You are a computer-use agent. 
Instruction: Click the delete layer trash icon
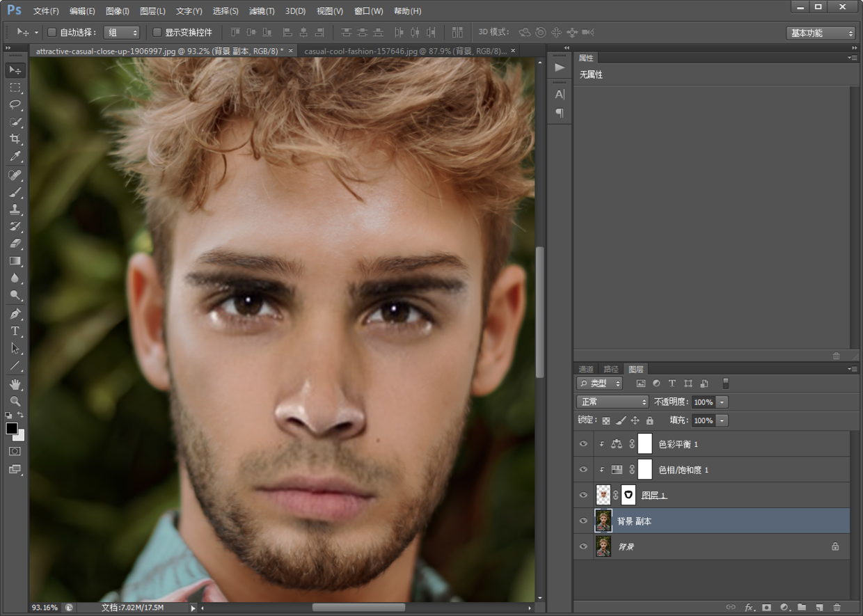click(837, 608)
